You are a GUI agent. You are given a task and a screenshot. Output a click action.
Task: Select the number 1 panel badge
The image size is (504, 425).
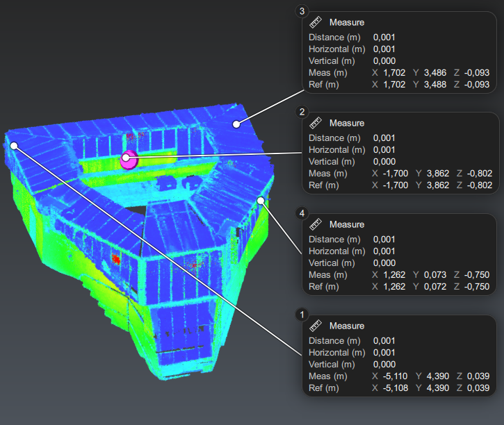click(301, 315)
